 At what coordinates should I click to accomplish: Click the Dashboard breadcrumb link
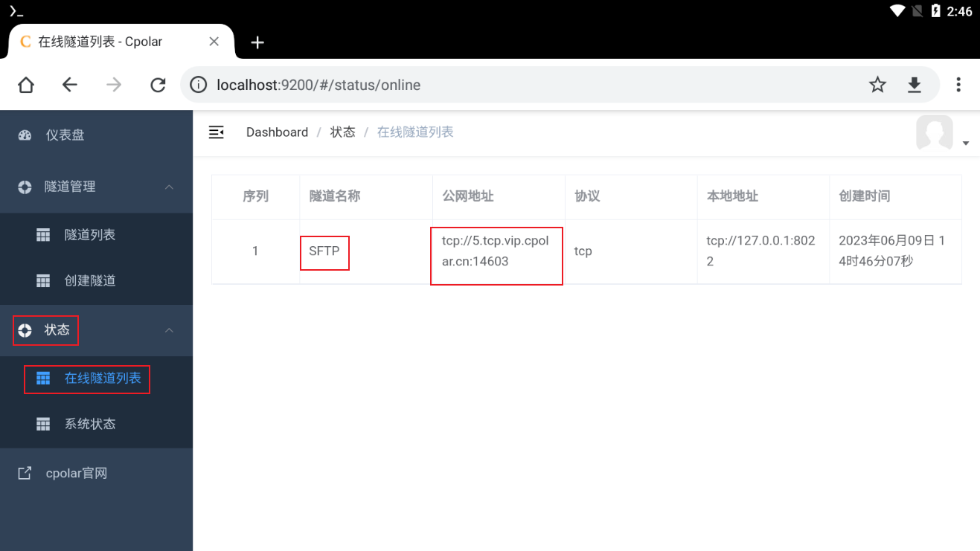pyautogui.click(x=277, y=132)
